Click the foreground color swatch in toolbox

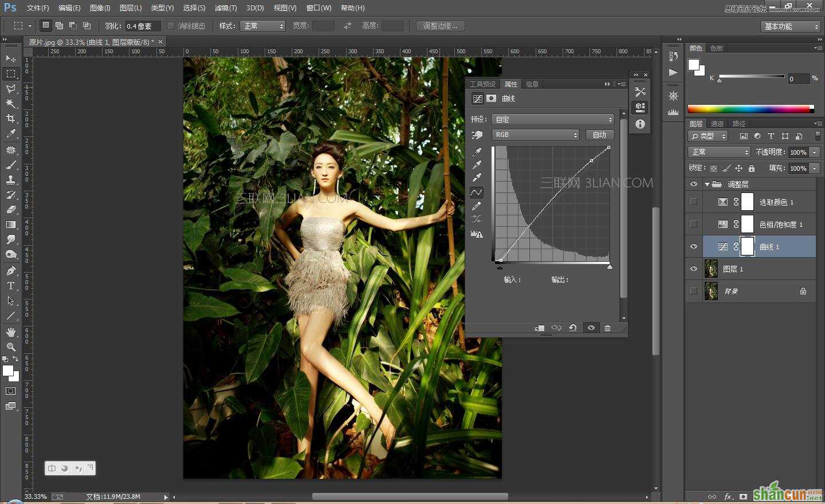(8, 371)
